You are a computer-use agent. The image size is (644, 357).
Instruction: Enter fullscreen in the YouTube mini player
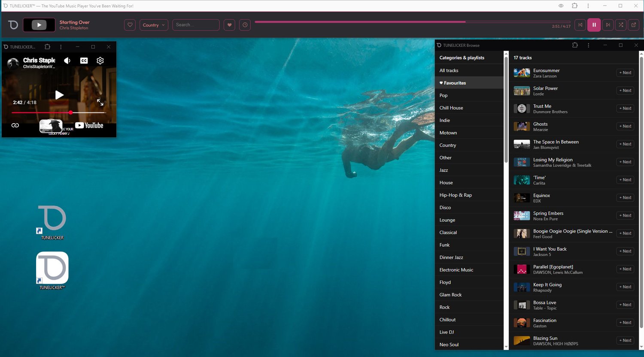[100, 103]
